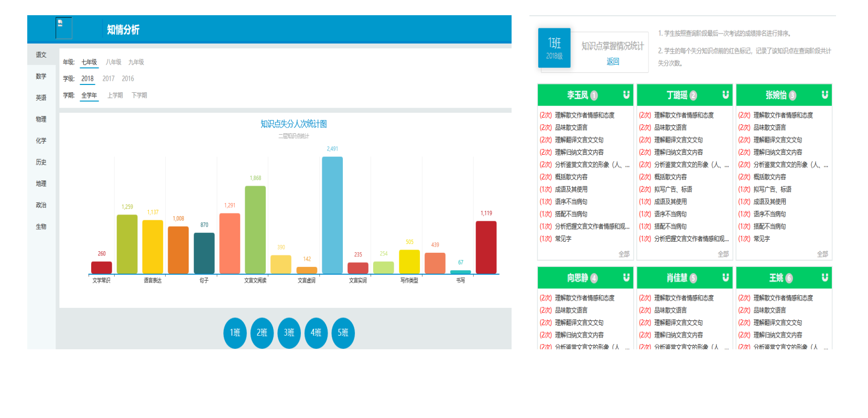
Task: Click the magnet icon on 丁璐瑶's card
Action: tap(725, 94)
